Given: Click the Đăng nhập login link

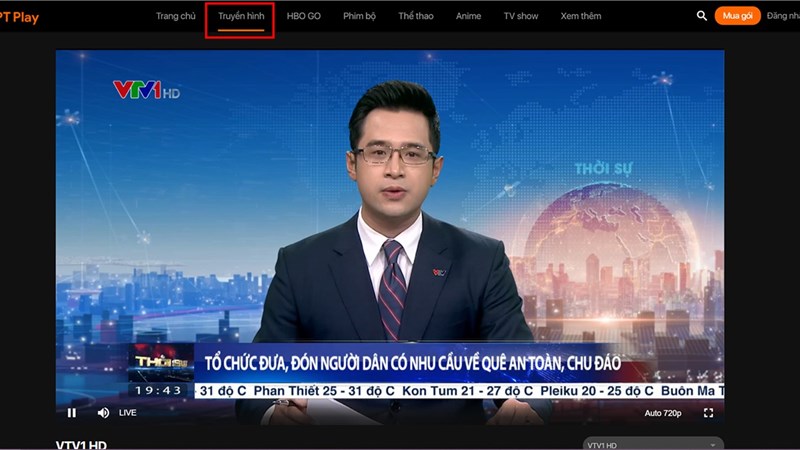Looking at the screenshot, I should coord(783,16).
